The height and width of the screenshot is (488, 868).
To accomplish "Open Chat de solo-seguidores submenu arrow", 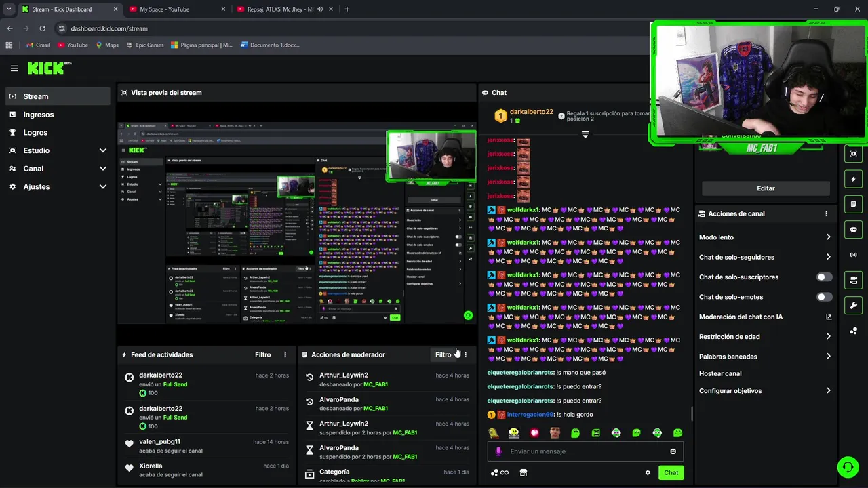I will coord(828,257).
